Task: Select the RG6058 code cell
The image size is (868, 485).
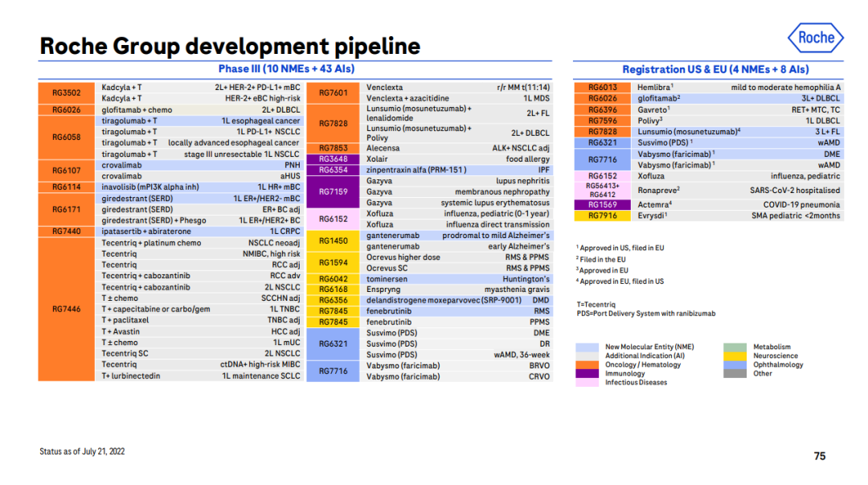Action: coord(67,138)
